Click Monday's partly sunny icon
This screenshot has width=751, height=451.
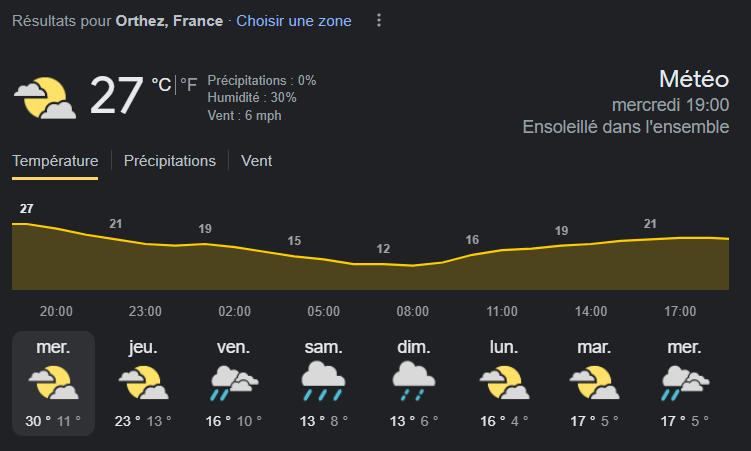click(502, 383)
